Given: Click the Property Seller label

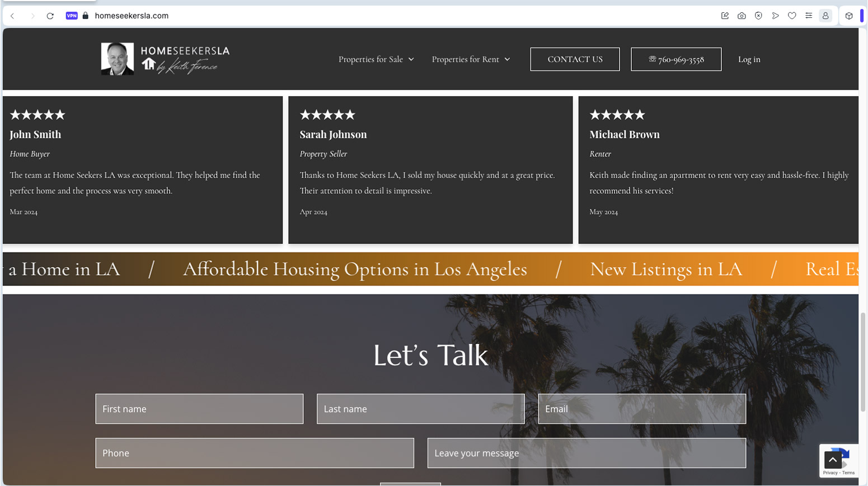Looking at the screenshot, I should [323, 154].
